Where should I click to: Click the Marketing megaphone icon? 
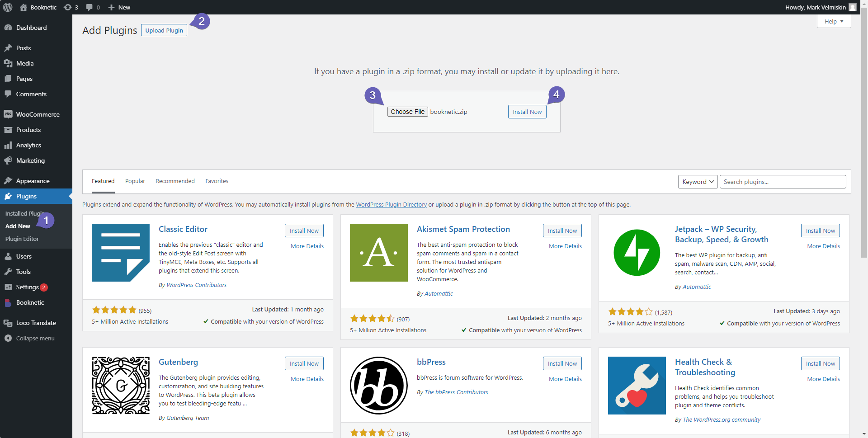8,160
